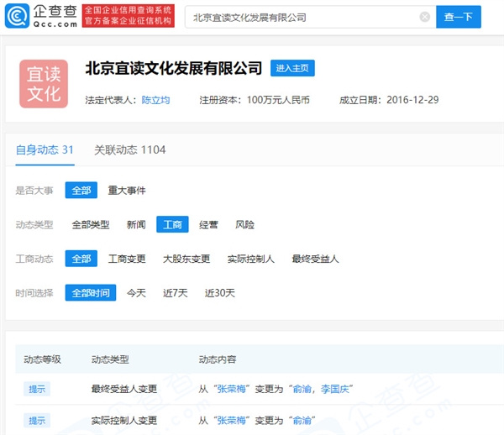The width and height of the screenshot is (504, 435).
Task: Click 李国庆 link in beneficiary change row
Action: click(x=336, y=388)
